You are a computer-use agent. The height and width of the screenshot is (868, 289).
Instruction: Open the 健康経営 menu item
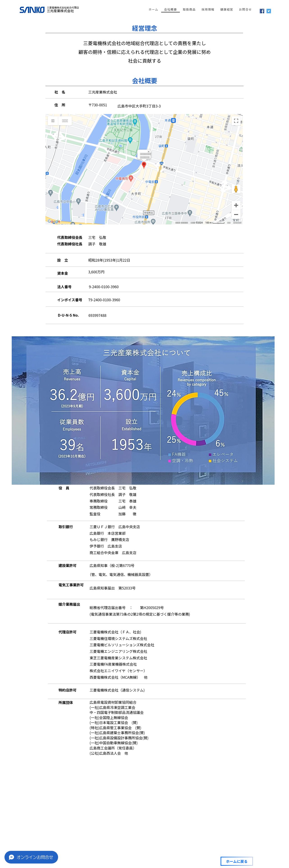tap(226, 9)
